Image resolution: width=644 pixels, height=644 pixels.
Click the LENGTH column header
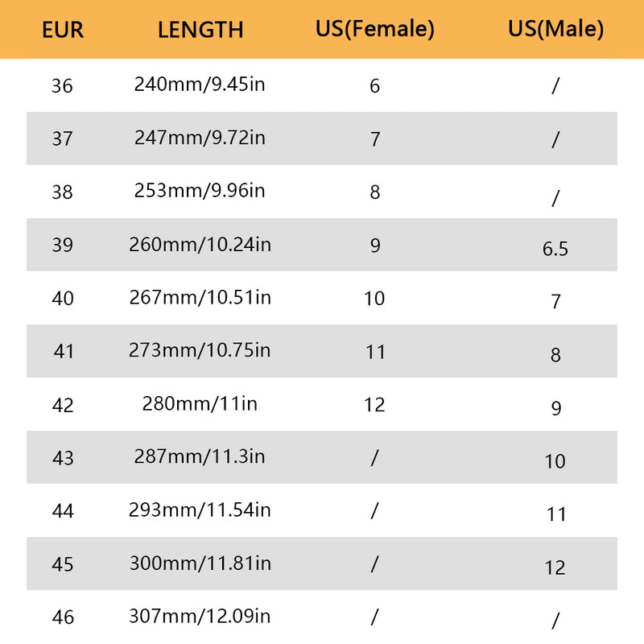[200, 31]
